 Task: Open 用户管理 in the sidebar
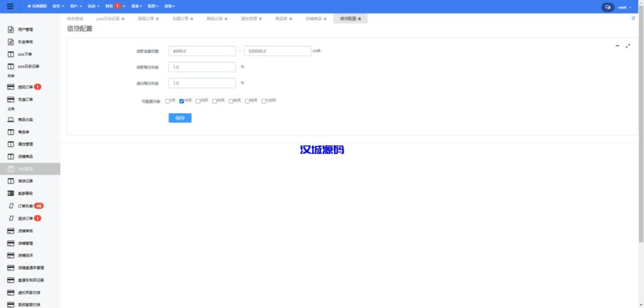[30, 30]
